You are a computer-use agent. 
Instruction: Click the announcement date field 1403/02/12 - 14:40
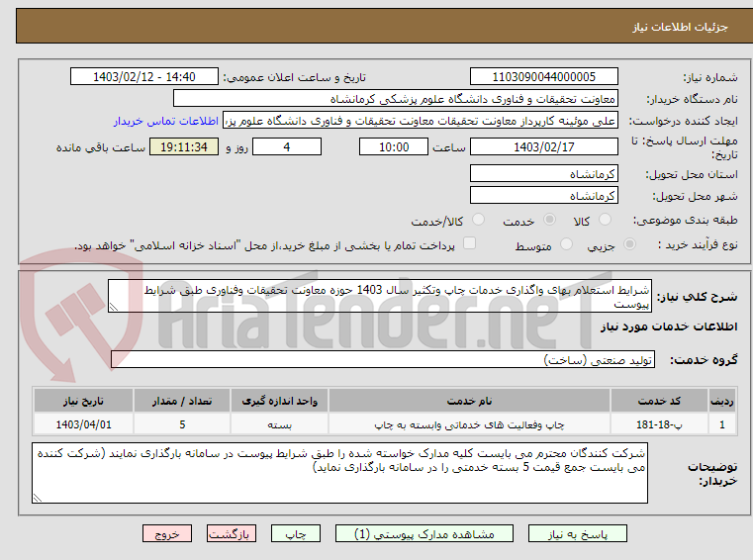tap(144, 77)
